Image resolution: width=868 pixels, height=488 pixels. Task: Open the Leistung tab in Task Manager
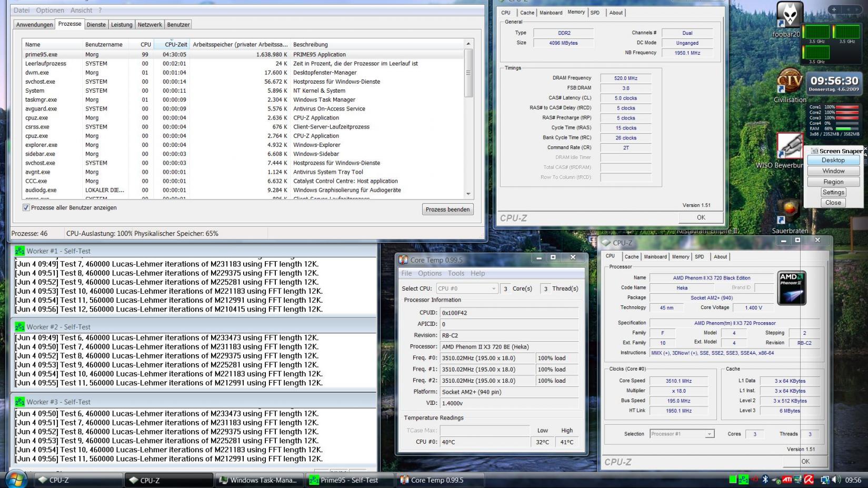click(x=122, y=25)
